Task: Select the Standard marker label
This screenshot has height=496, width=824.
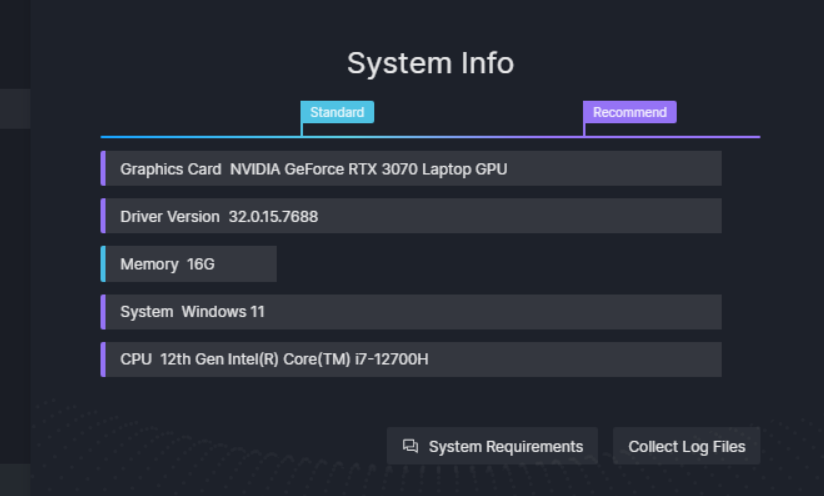Action: coord(337,112)
